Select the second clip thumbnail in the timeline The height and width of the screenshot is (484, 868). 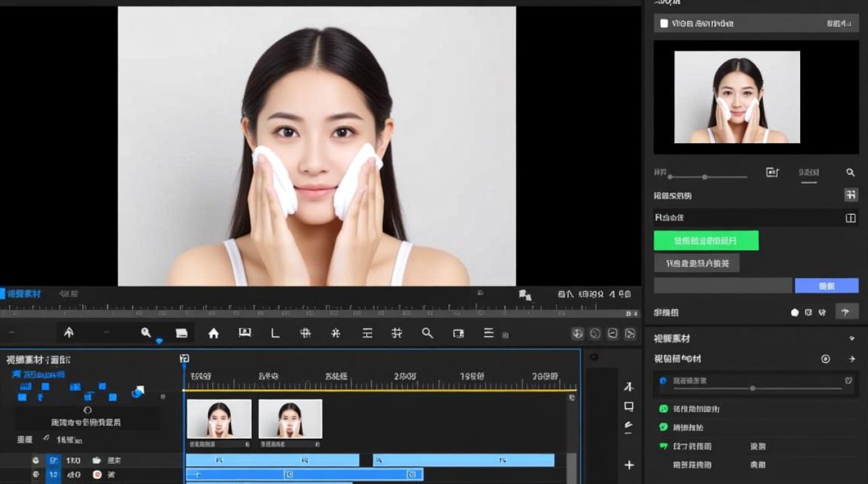(290, 419)
